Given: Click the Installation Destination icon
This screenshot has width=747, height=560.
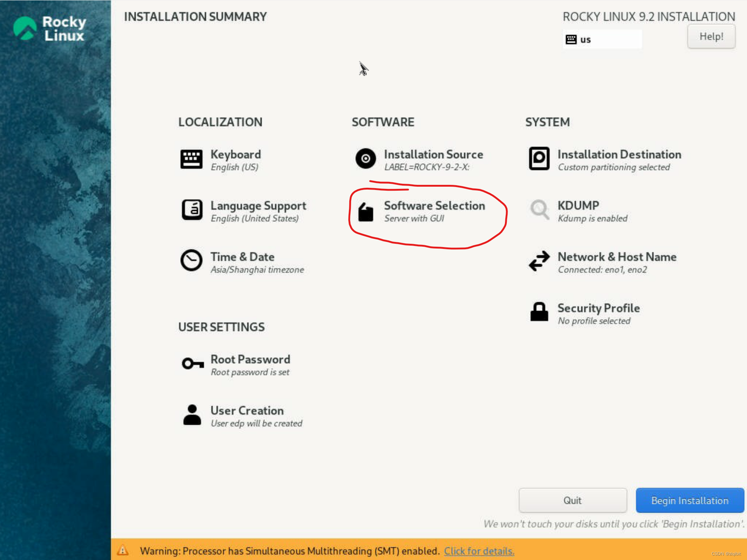Looking at the screenshot, I should 539,160.
